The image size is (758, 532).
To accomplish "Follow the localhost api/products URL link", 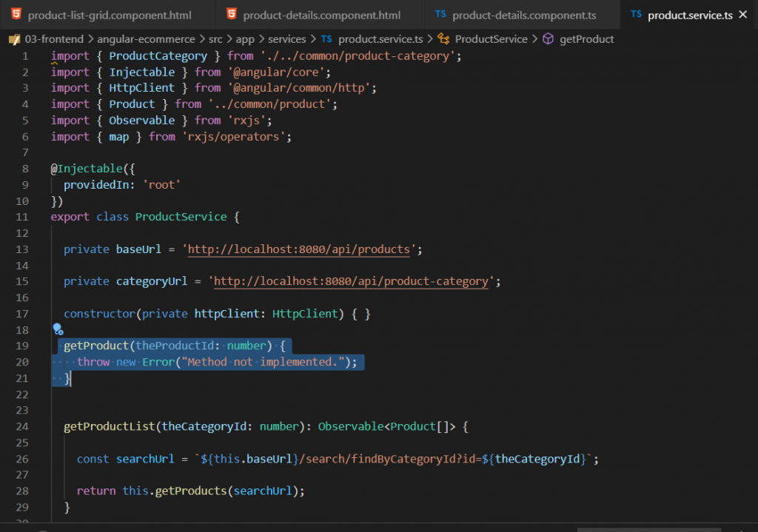I will pyautogui.click(x=299, y=249).
